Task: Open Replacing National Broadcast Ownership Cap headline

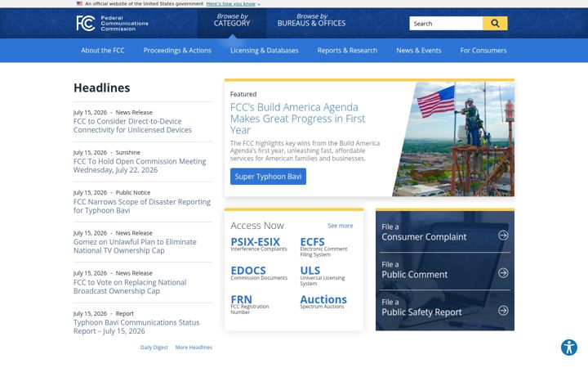Action: pos(130,286)
